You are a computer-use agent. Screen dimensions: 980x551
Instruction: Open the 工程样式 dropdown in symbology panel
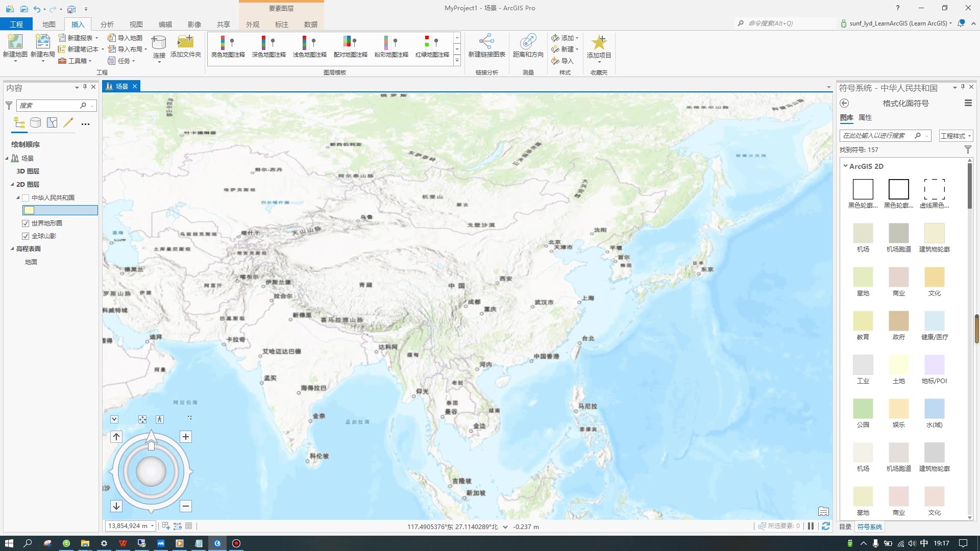tap(955, 135)
